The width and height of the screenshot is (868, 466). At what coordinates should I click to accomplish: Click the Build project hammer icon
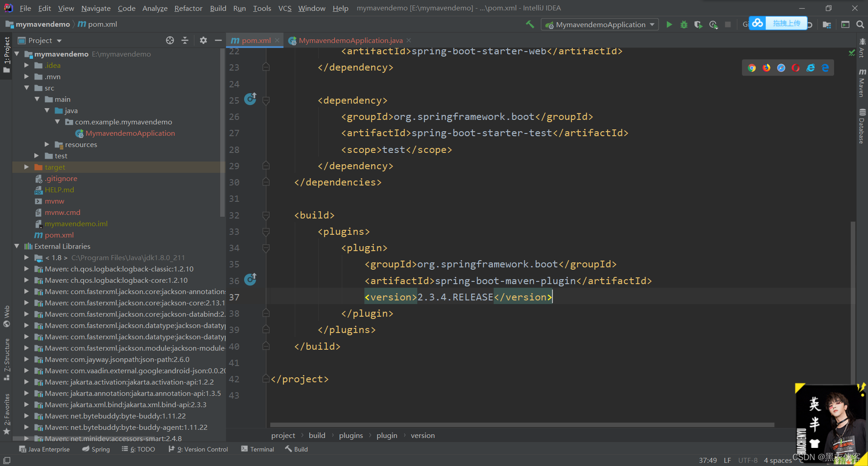530,24
